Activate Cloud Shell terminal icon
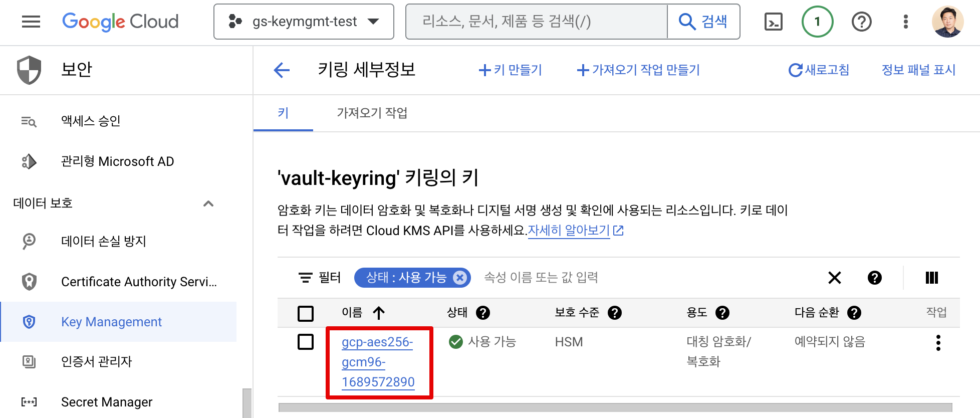The image size is (980, 418). (773, 22)
